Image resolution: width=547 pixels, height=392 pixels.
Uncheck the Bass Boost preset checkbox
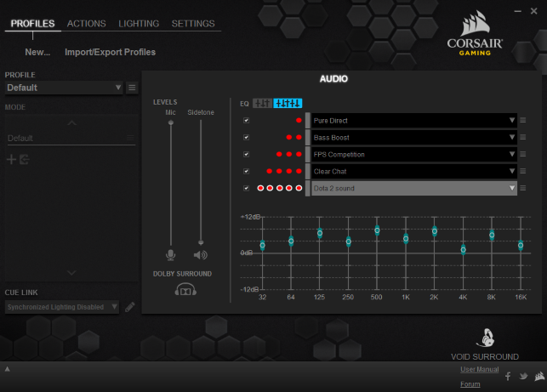247,138
